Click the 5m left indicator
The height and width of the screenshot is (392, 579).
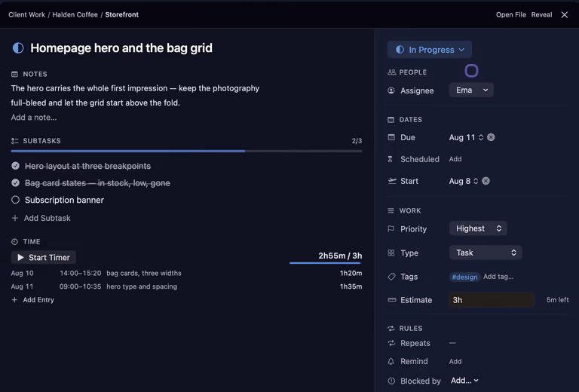click(x=558, y=300)
